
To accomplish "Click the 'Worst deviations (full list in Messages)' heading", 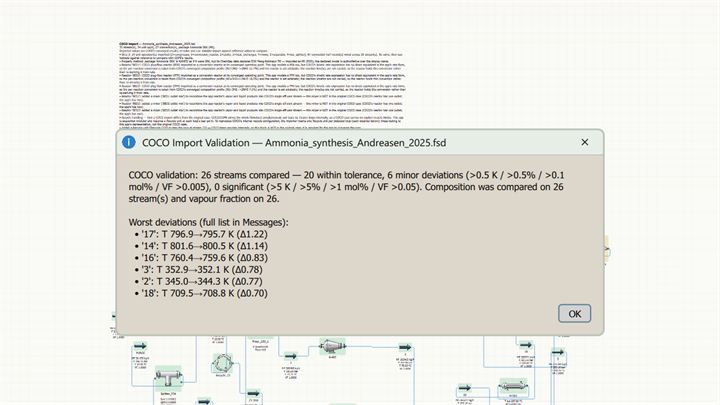I will point(208,222).
